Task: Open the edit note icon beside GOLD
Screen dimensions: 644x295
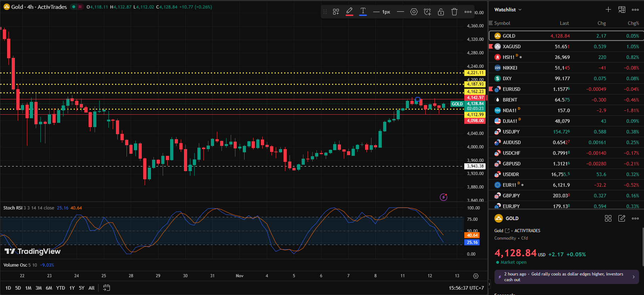Action: 622,218
